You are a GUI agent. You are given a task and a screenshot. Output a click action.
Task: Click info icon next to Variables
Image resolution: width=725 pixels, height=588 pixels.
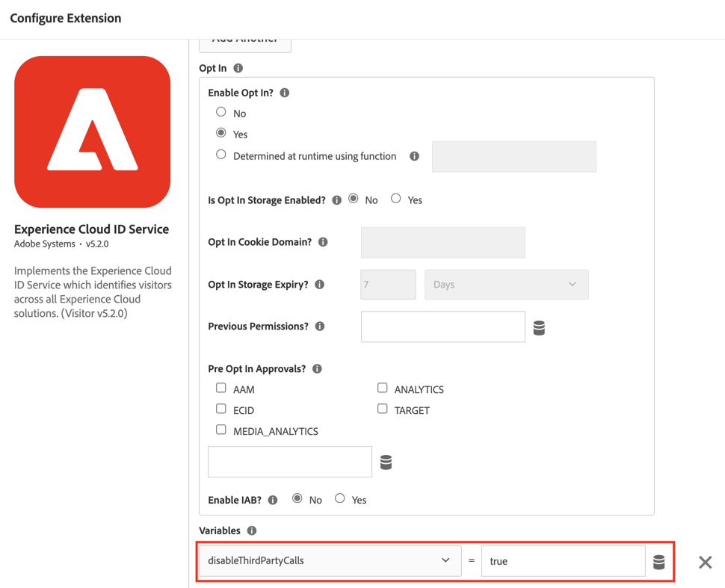(x=252, y=530)
